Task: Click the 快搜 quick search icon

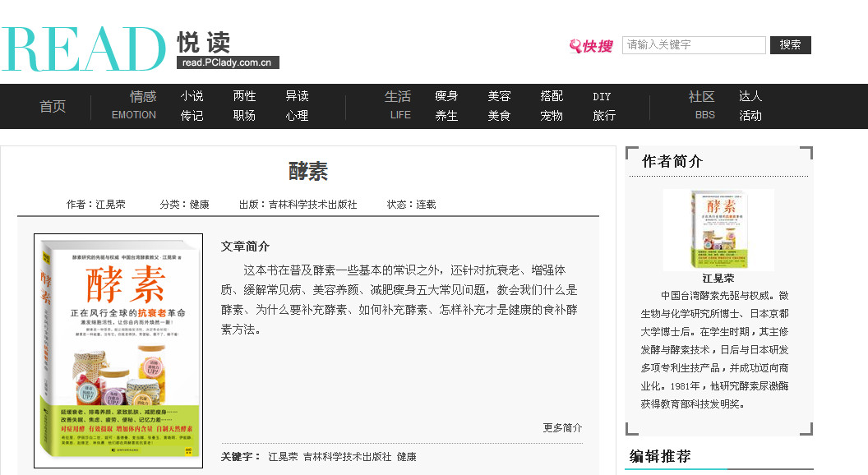Action: point(591,45)
